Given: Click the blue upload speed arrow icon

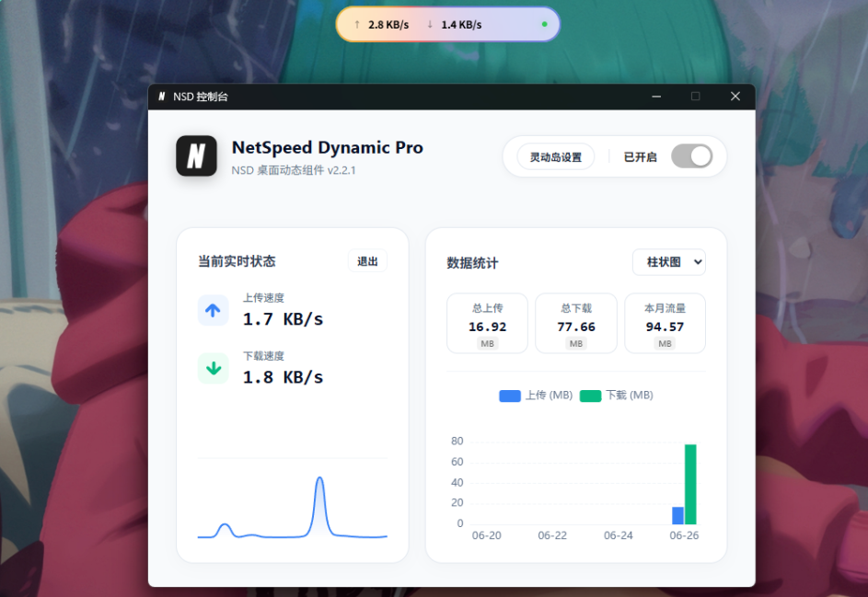Looking at the screenshot, I should click(214, 310).
